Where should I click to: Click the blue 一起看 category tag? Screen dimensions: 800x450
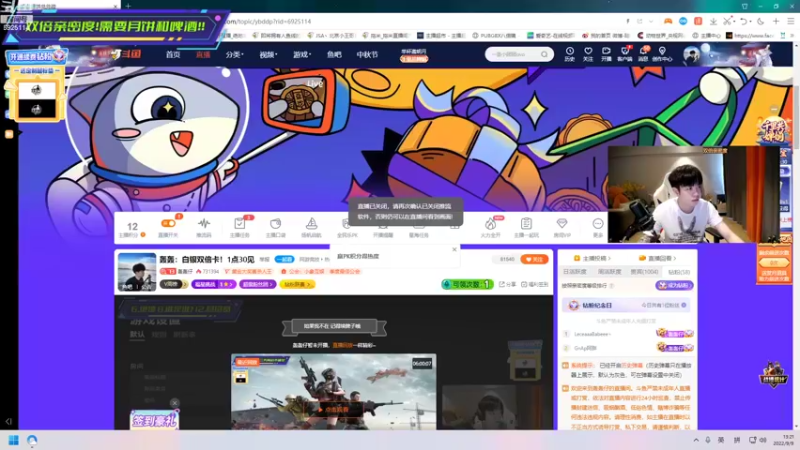(x=285, y=259)
